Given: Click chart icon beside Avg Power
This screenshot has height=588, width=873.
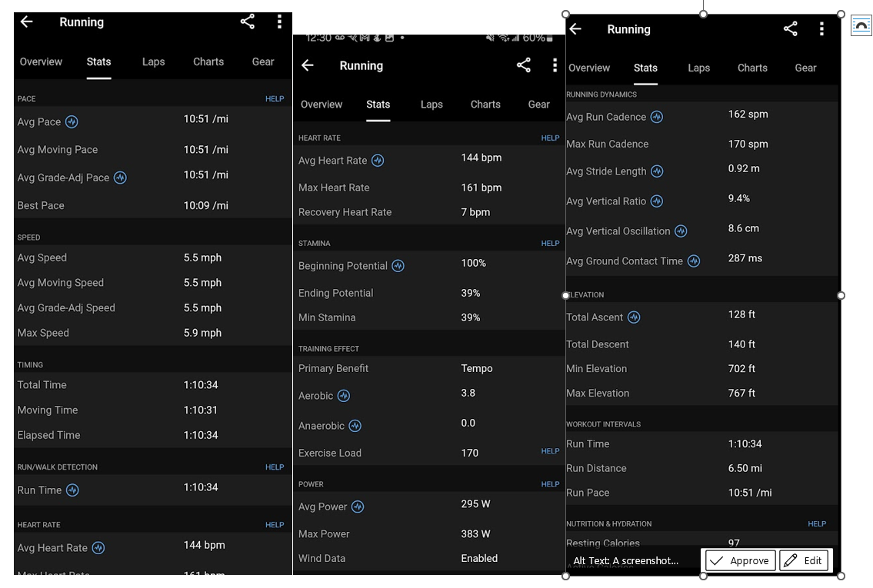Looking at the screenshot, I should click(x=358, y=507).
